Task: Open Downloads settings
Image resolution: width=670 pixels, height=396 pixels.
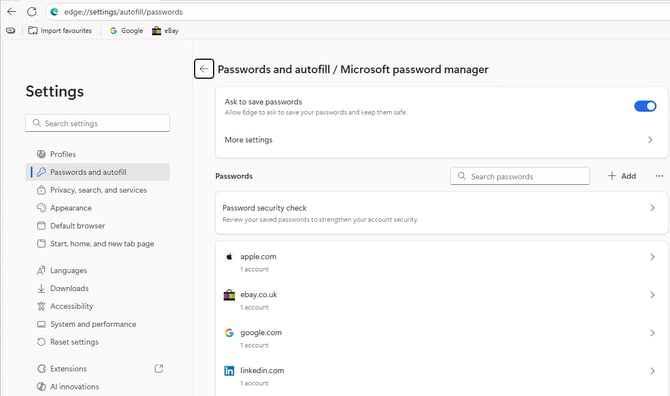Action: tap(97, 288)
